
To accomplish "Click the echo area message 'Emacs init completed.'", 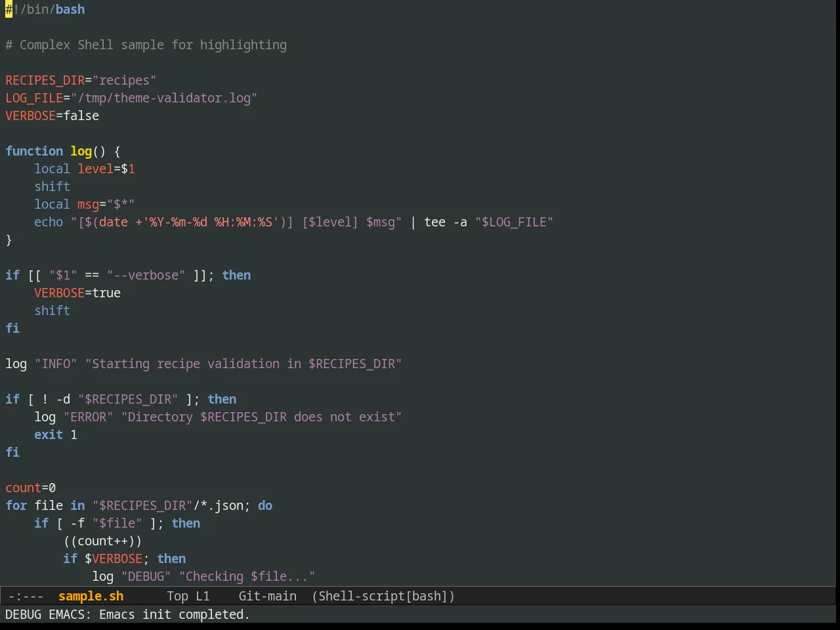I will coord(175,614).
